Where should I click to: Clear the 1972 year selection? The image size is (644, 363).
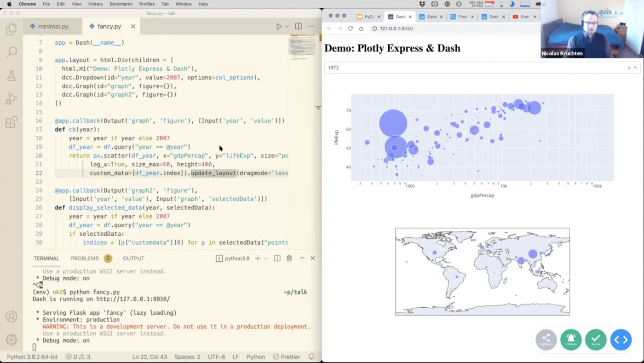coord(629,68)
